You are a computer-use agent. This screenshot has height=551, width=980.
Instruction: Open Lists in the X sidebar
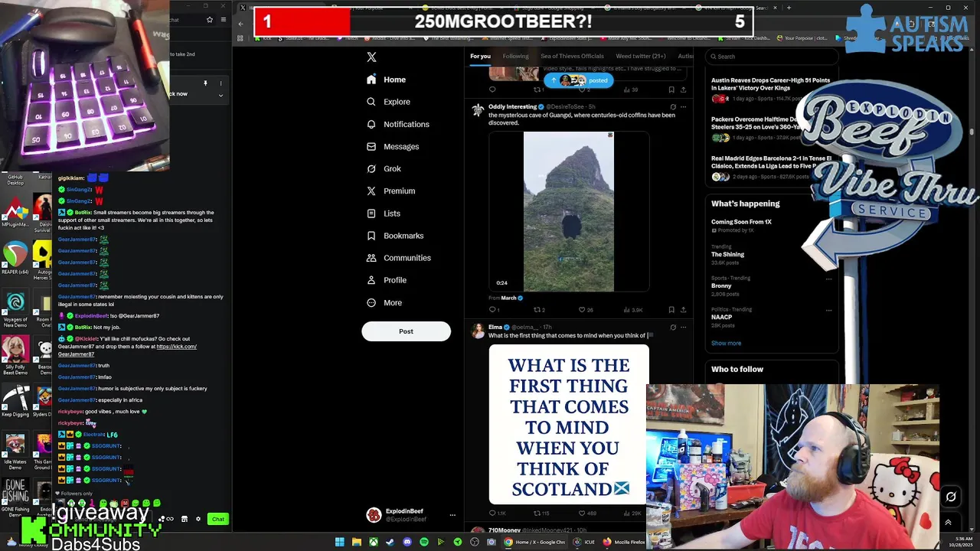[383, 214]
